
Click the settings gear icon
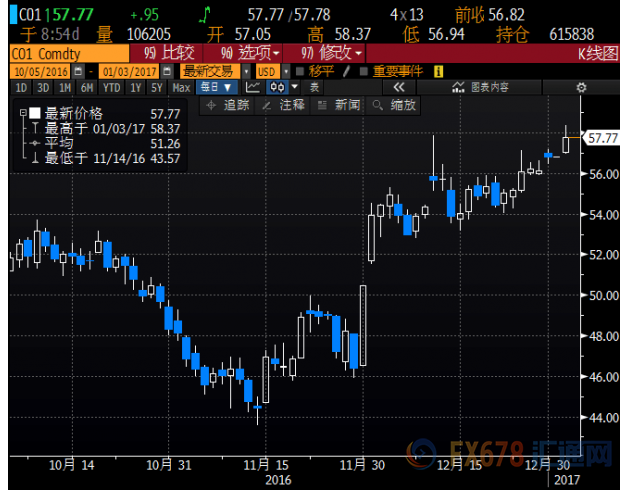click(581, 88)
